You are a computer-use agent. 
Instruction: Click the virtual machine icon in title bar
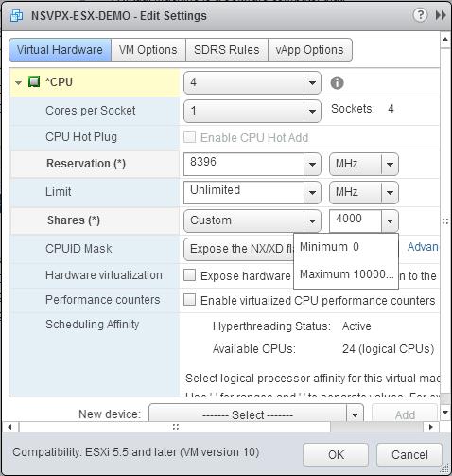16,16
